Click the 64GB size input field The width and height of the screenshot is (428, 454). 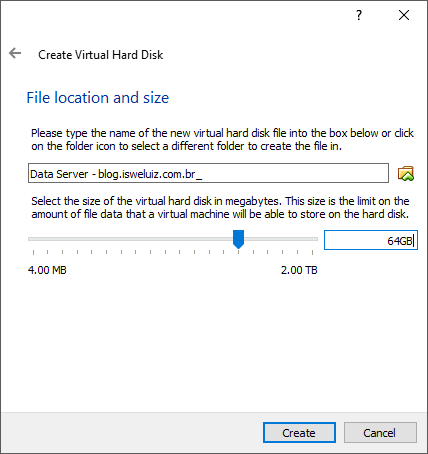pyautogui.click(x=371, y=240)
